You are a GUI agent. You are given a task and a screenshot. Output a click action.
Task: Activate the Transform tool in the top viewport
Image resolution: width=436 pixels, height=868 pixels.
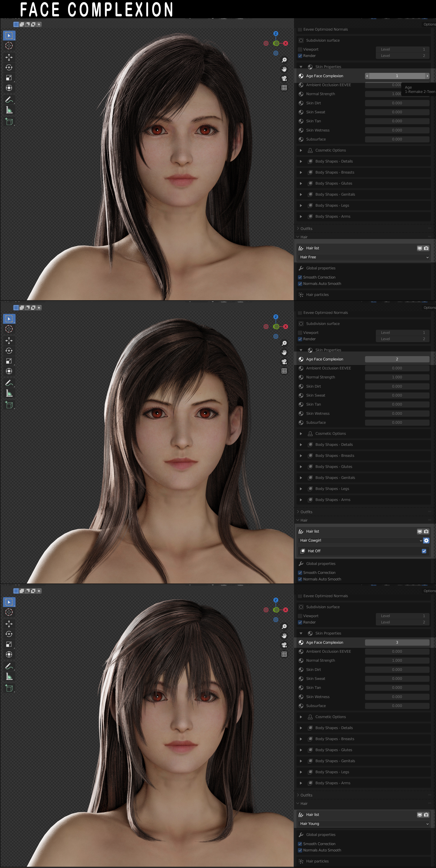(9, 88)
